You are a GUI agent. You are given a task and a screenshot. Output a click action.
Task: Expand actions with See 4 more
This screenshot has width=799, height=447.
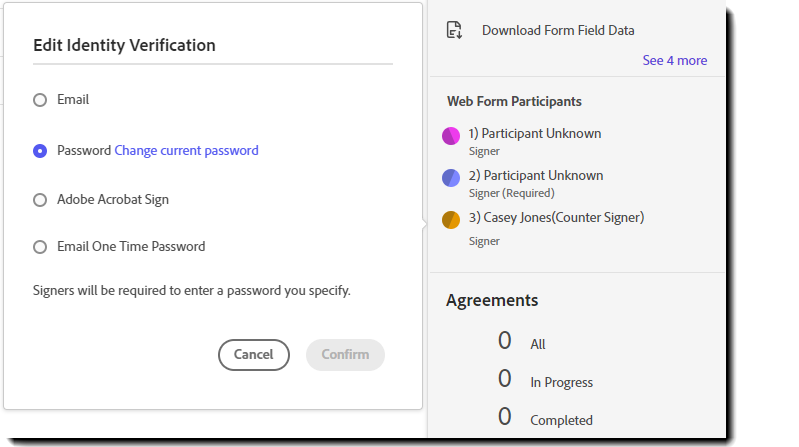pos(674,61)
